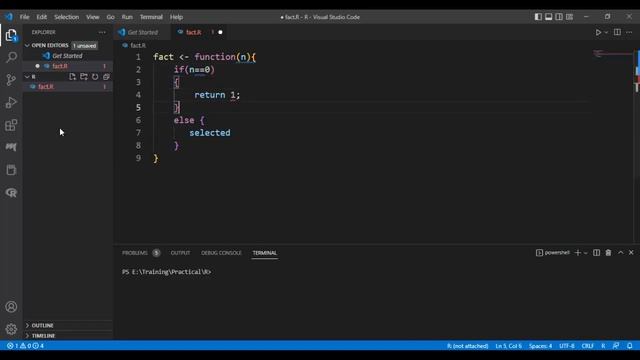Switch to the fact.R editor tab

click(x=200, y=32)
